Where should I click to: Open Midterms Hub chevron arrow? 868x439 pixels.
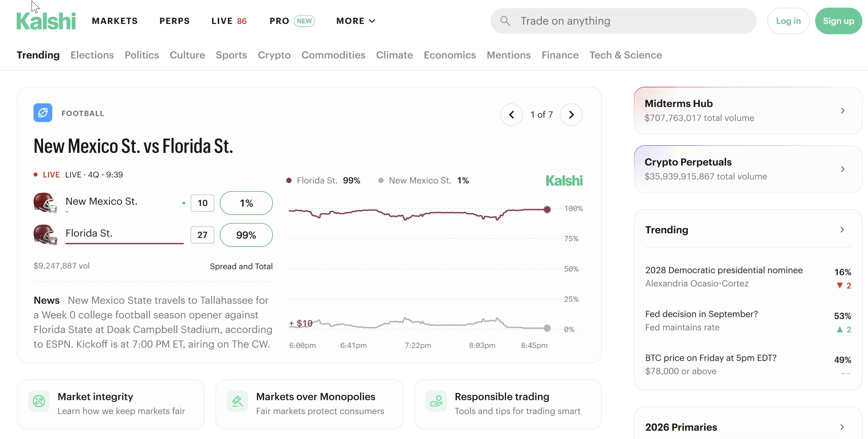click(x=842, y=111)
